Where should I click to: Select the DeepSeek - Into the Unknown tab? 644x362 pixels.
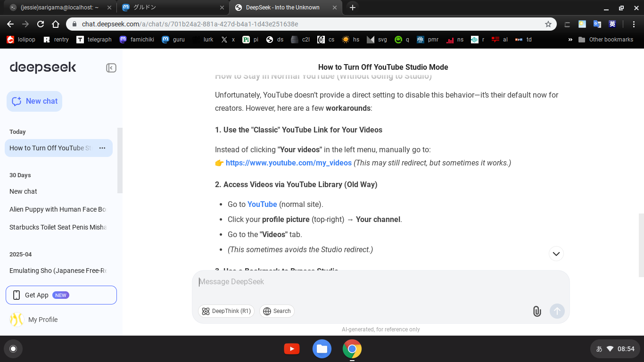click(285, 8)
